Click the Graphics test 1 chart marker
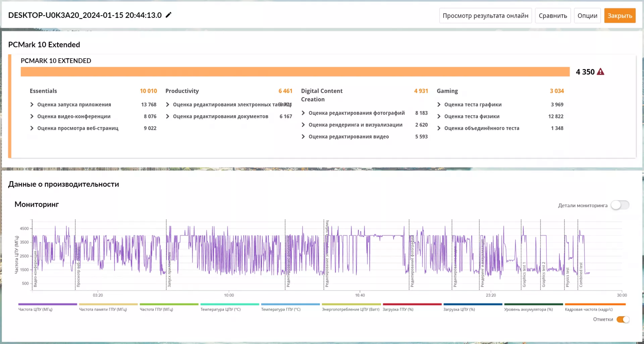This screenshot has height=344, width=644. 524,275
